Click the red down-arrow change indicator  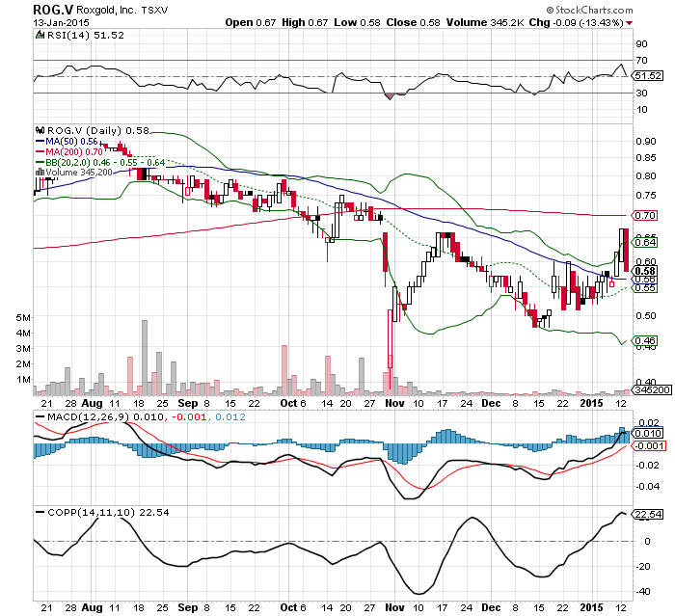click(x=657, y=22)
